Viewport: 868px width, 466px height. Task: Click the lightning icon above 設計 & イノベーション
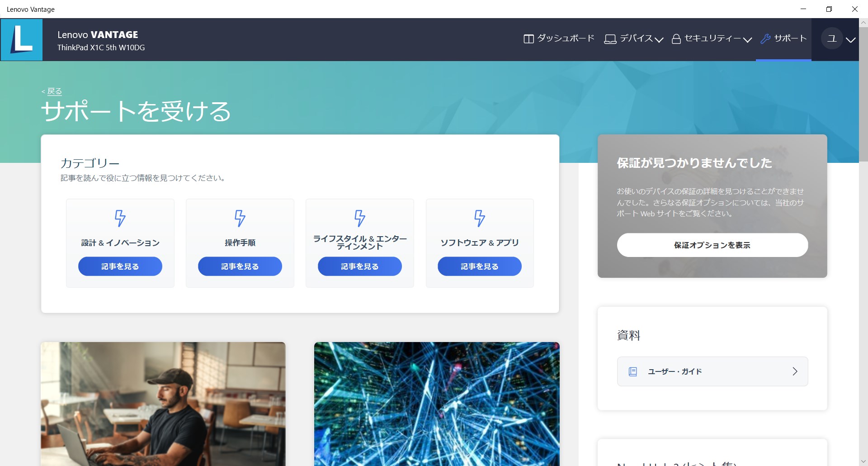coord(120,219)
